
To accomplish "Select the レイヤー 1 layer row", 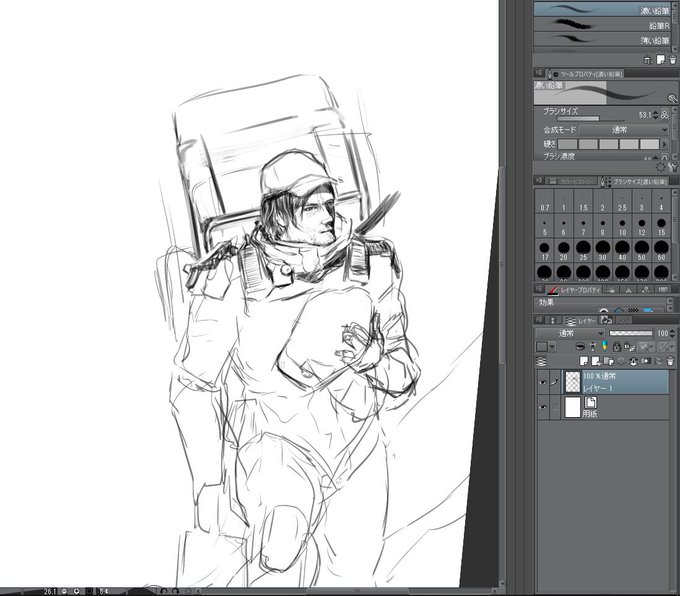I will click(615, 382).
